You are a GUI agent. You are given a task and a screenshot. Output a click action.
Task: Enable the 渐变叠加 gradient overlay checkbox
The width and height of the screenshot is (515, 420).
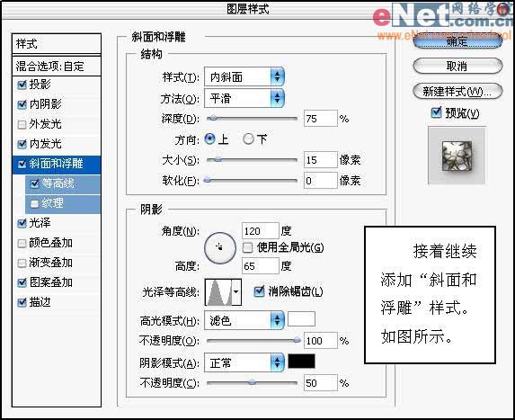point(22,263)
